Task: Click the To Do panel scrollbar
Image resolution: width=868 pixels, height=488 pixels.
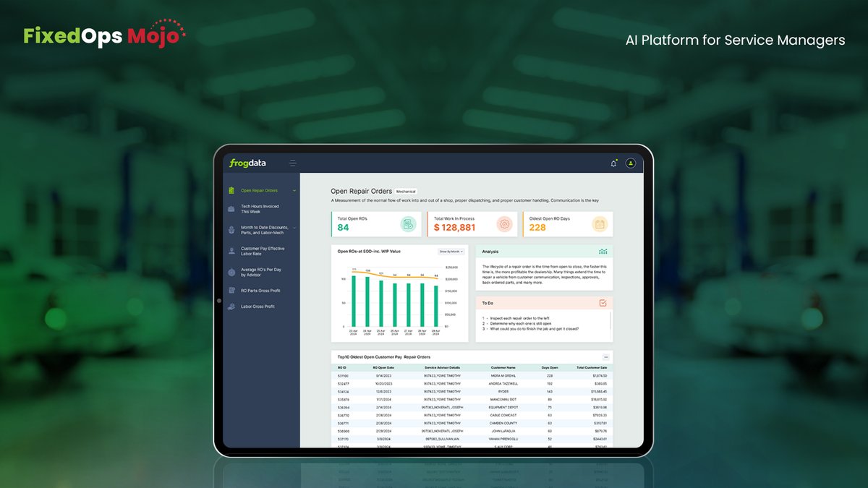Action: click(x=610, y=322)
